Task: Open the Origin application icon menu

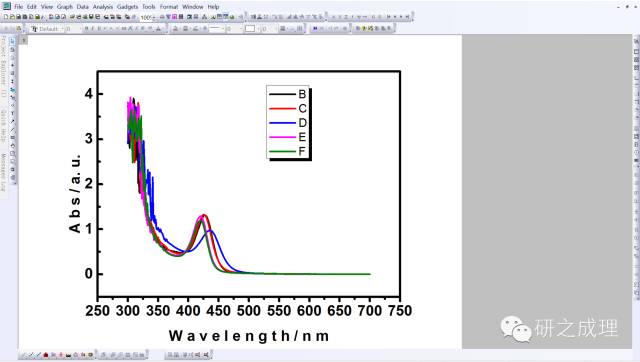Action: tap(6, 6)
